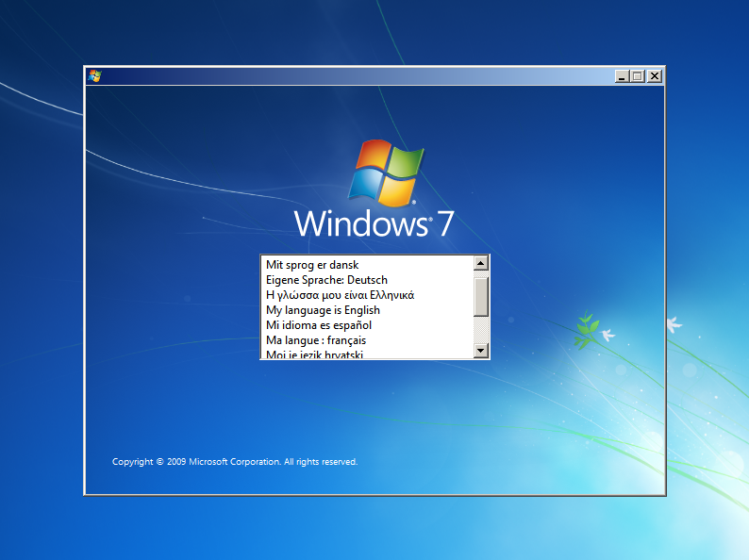This screenshot has width=749, height=560.
Task: Click the language list scroll down arrow
Action: pyautogui.click(x=480, y=351)
